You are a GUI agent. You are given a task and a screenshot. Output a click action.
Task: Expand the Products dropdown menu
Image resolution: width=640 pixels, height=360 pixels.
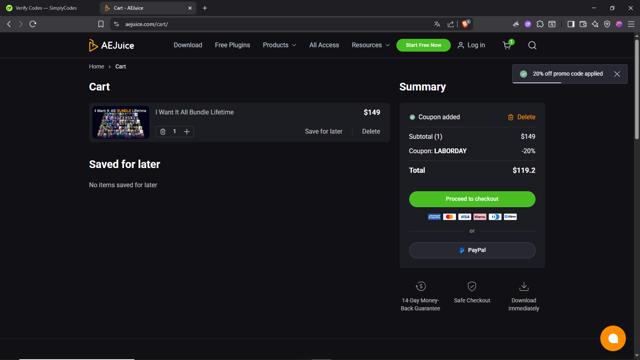coord(279,45)
